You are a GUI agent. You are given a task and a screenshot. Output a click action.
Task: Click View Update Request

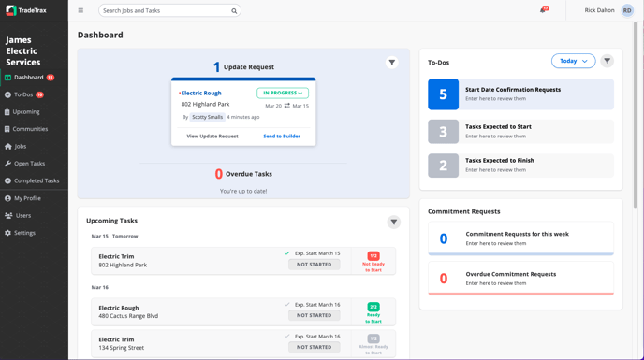pos(212,137)
